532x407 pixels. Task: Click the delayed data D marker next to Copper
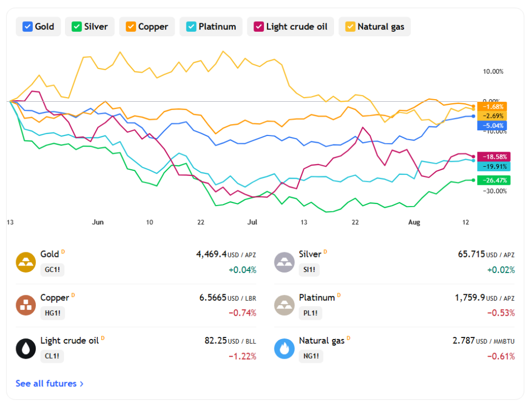(x=73, y=295)
